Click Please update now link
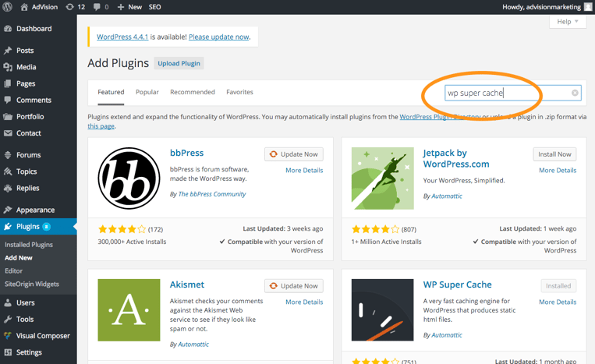 (219, 37)
